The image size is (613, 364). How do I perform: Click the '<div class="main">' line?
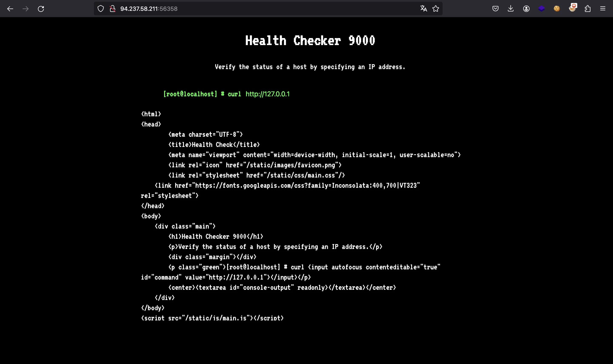point(185,226)
